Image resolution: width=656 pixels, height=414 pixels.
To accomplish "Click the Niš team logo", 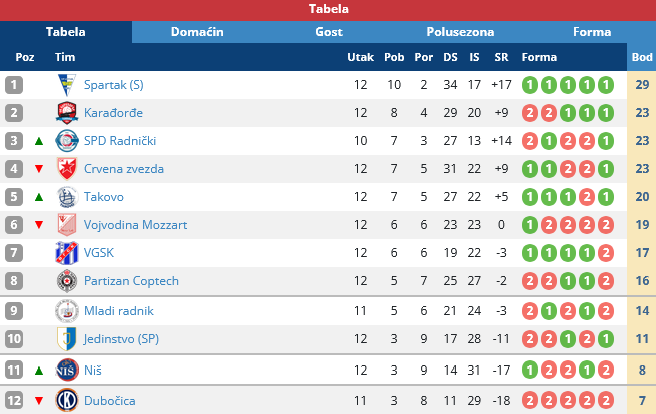I will [66, 370].
